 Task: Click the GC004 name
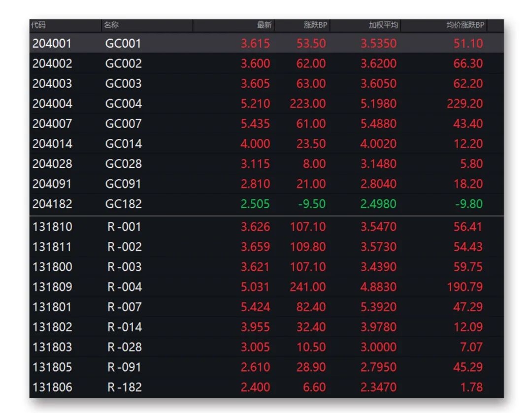(x=123, y=103)
